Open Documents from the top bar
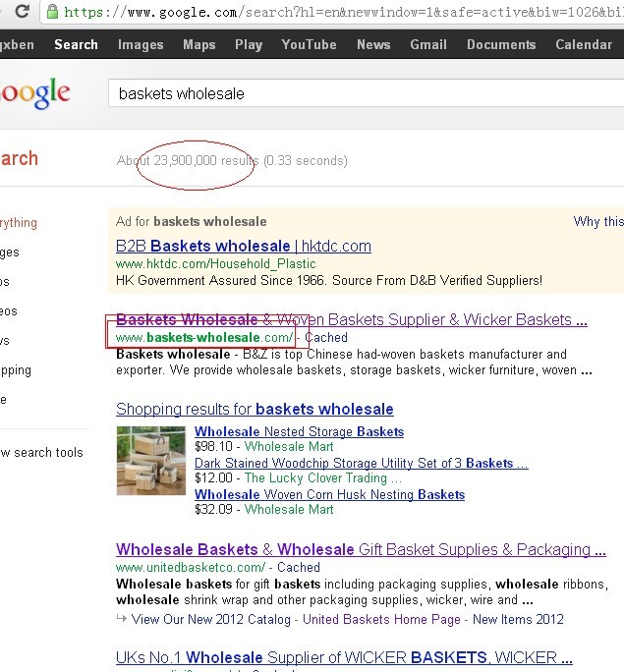The image size is (624, 672). [501, 44]
